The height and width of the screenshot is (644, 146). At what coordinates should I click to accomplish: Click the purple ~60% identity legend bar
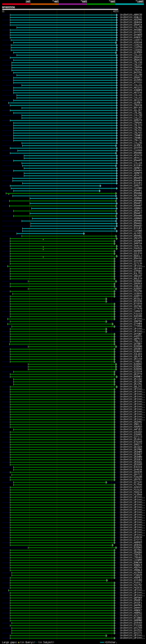click(73, 4)
